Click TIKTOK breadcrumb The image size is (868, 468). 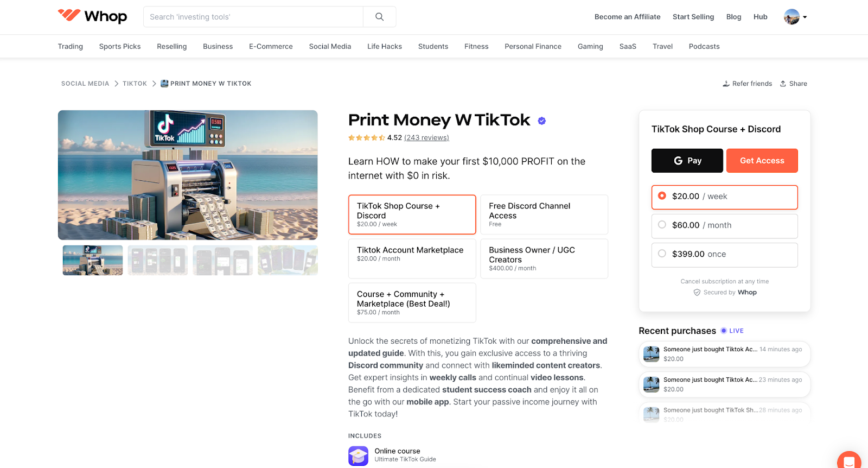click(x=135, y=84)
